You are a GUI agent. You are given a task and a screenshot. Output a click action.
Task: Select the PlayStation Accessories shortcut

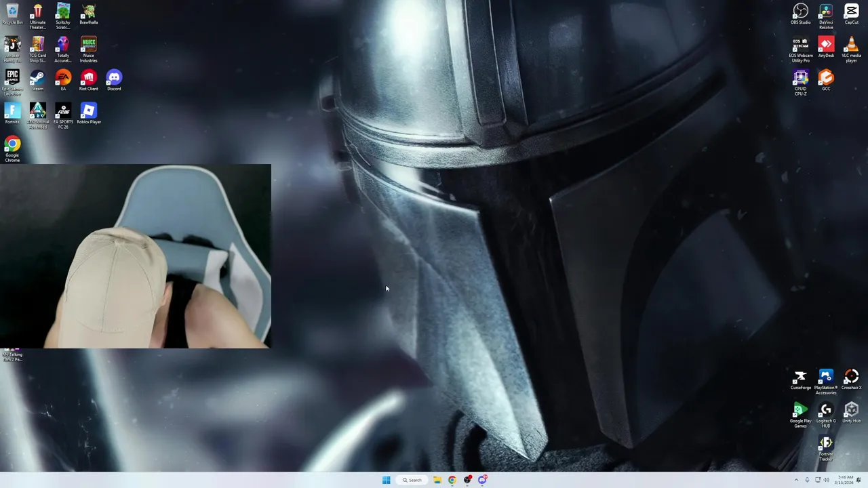(826, 382)
